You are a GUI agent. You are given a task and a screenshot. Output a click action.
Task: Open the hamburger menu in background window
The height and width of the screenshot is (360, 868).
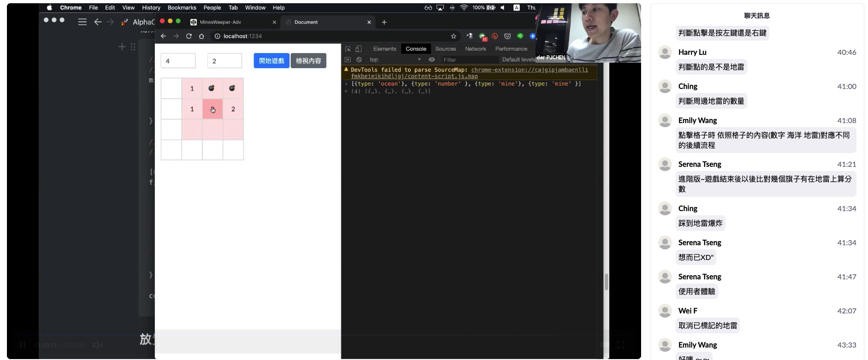(x=82, y=22)
